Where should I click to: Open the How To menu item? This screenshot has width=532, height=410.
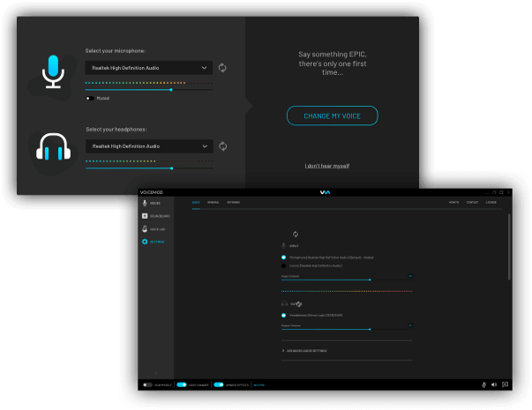tap(453, 203)
